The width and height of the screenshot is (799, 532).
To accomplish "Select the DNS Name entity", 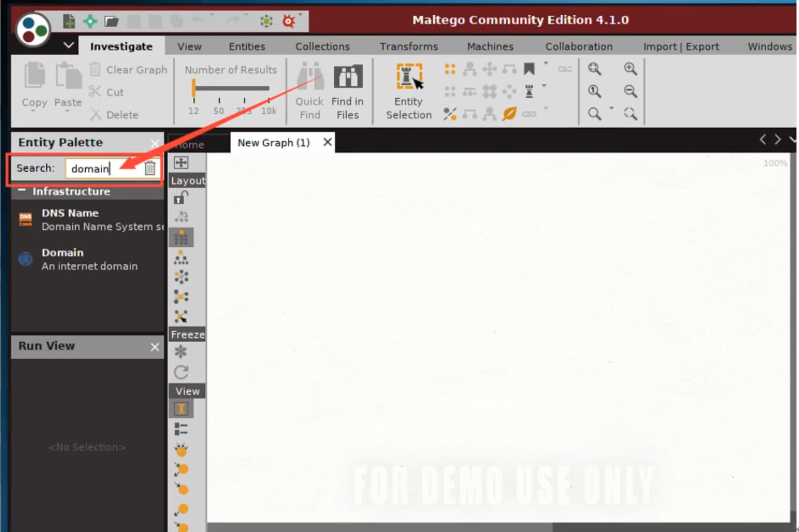I will click(x=88, y=220).
